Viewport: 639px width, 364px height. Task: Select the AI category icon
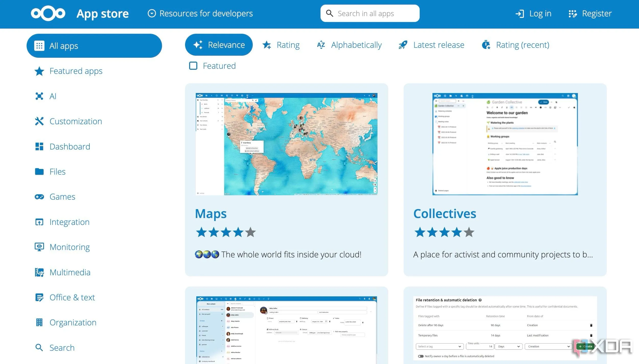pyautogui.click(x=40, y=96)
